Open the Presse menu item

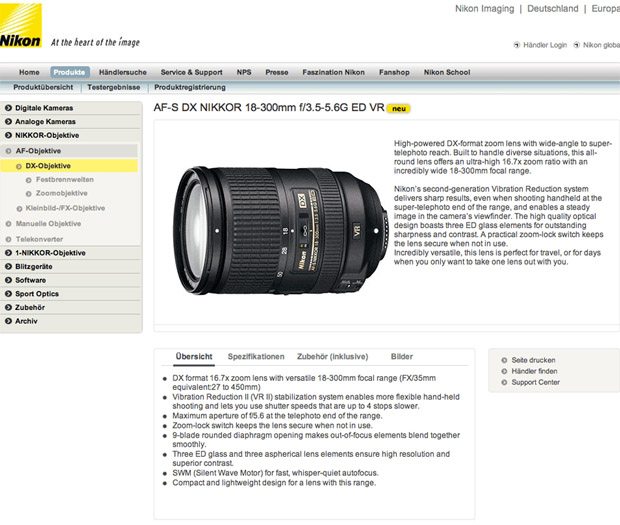click(x=277, y=72)
